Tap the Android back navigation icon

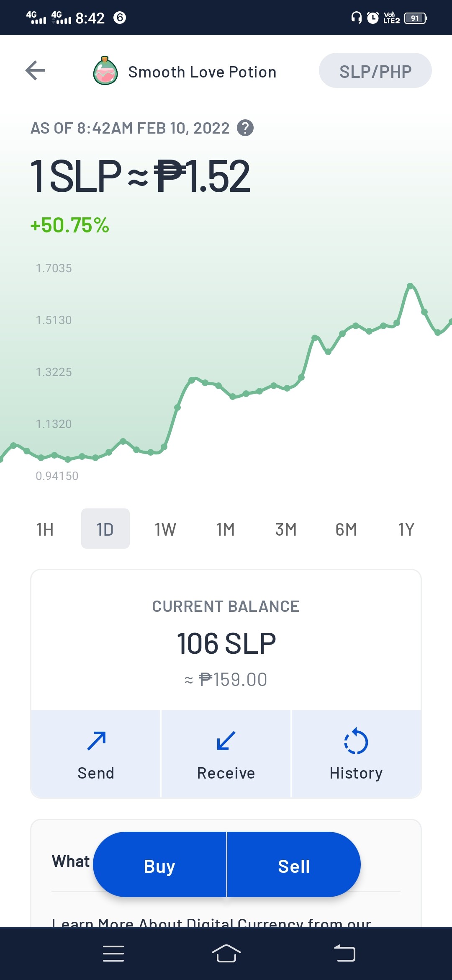click(344, 954)
